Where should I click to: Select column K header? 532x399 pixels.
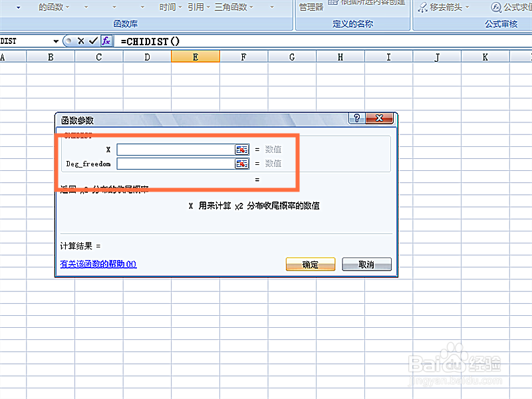pyautogui.click(x=485, y=57)
